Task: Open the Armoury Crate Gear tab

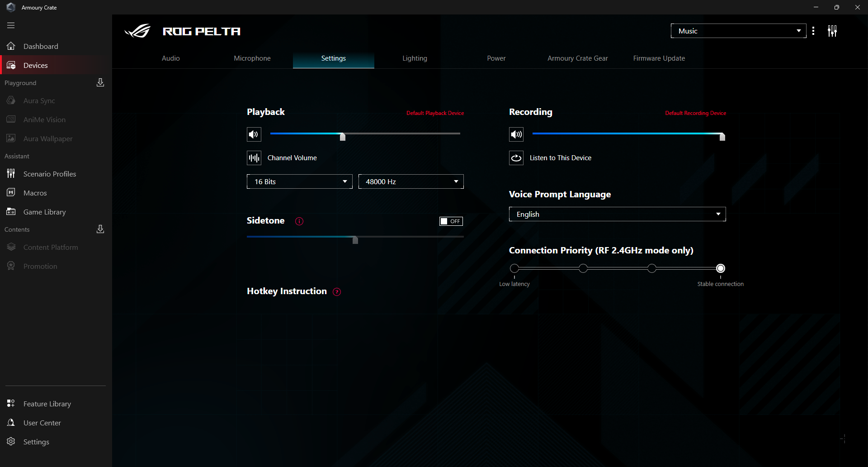Action: [x=578, y=58]
